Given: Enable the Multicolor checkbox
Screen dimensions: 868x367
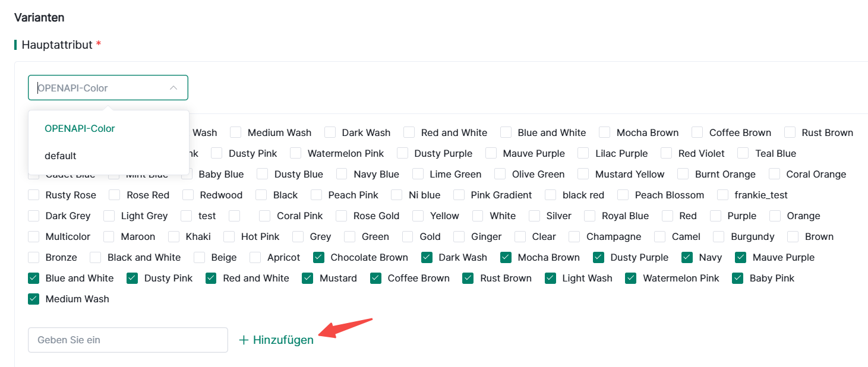Looking at the screenshot, I should [34, 237].
